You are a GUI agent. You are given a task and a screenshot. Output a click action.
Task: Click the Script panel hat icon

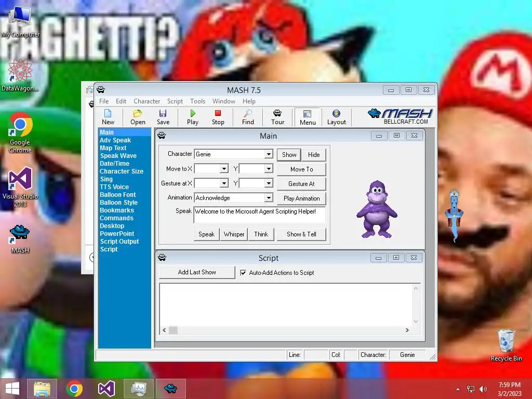tap(162, 258)
